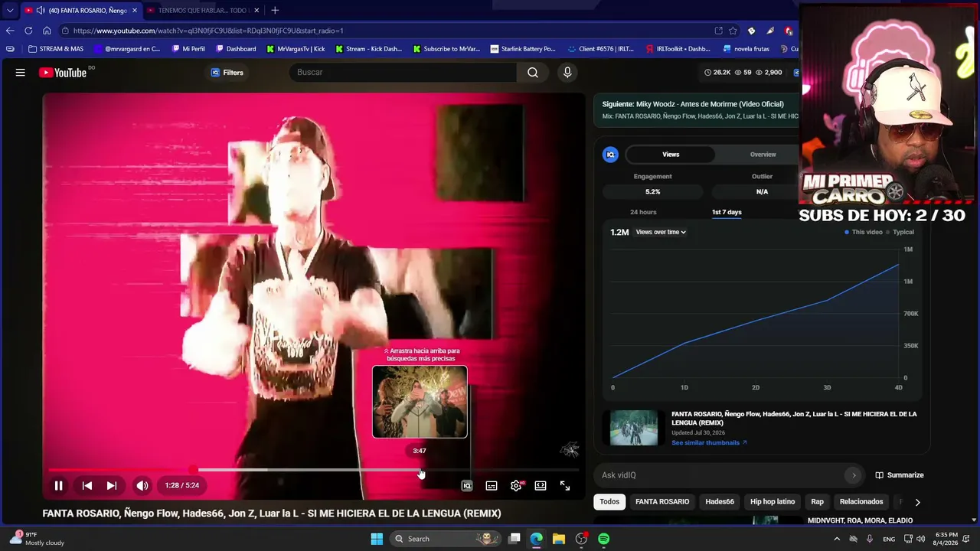The image size is (980, 551).
Task: Open the vidIQ Filters button
Action: coord(227,72)
